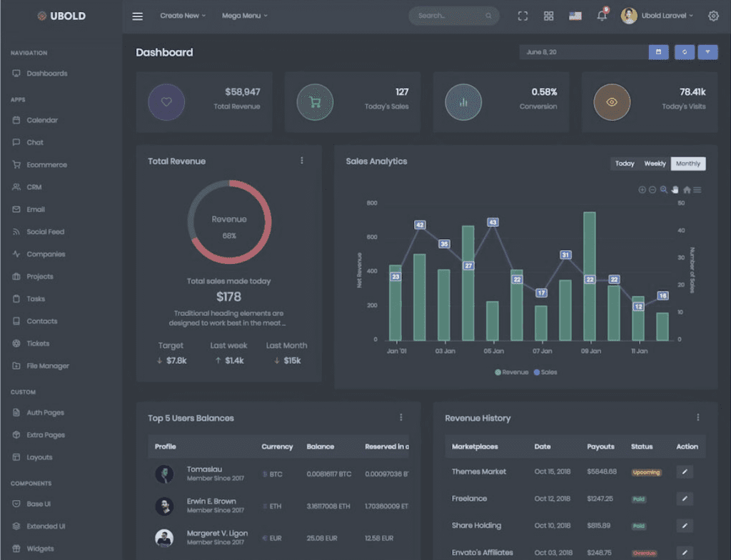Click the search magnifier icon
The width and height of the screenshot is (731, 560).
(488, 16)
